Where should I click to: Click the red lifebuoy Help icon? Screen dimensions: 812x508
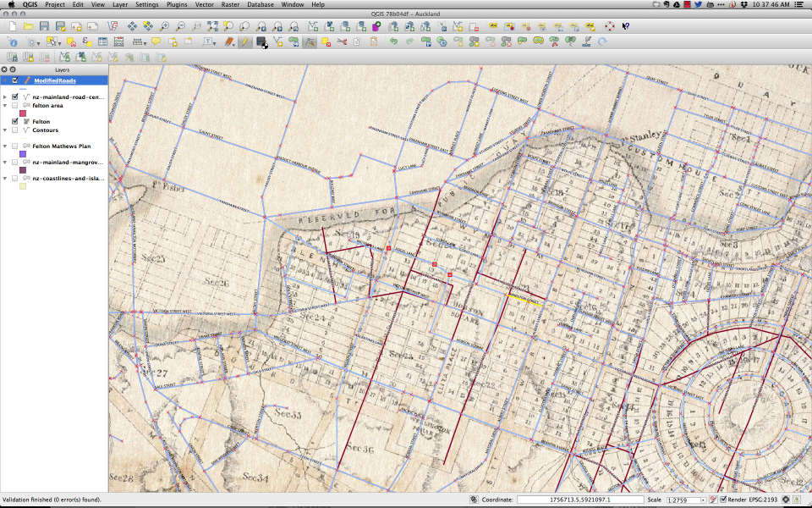pos(610,27)
